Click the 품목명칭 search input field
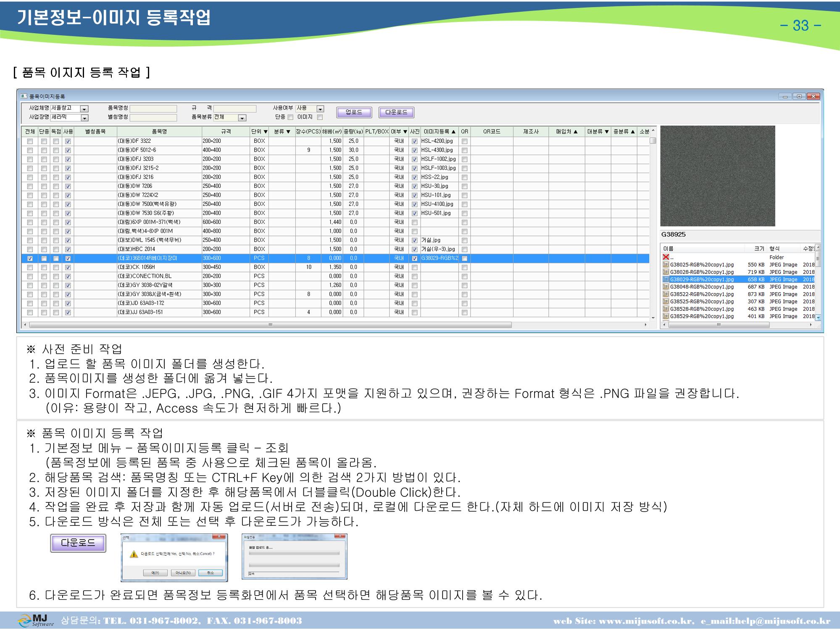The width and height of the screenshot is (840, 630). 153,109
